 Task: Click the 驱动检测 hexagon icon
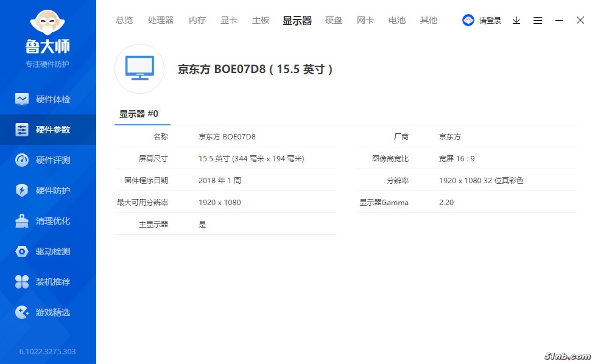click(22, 251)
